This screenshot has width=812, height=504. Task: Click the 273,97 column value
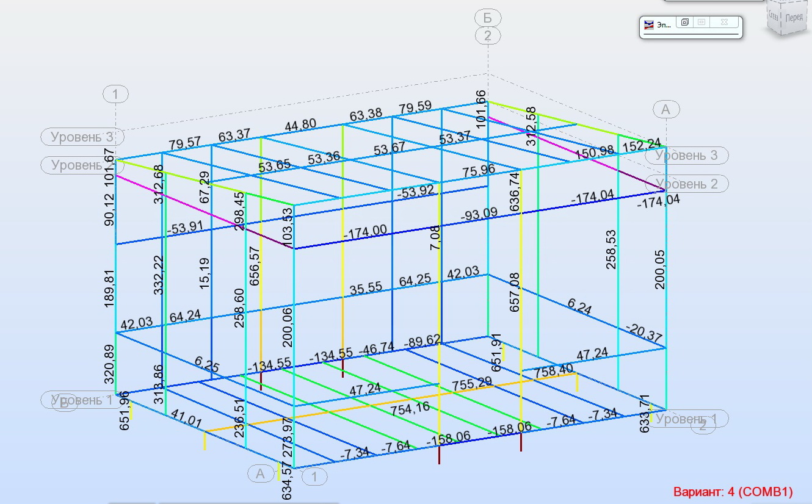[x=286, y=437]
